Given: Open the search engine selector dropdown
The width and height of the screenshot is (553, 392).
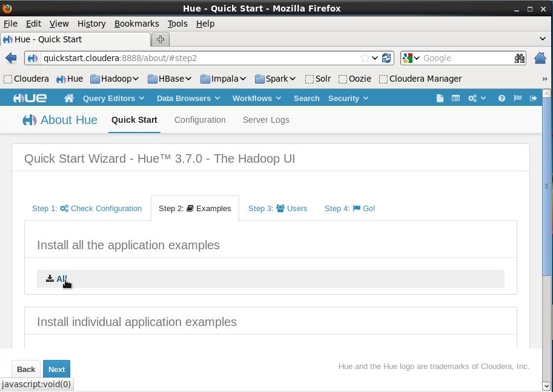Looking at the screenshot, I should (x=411, y=58).
